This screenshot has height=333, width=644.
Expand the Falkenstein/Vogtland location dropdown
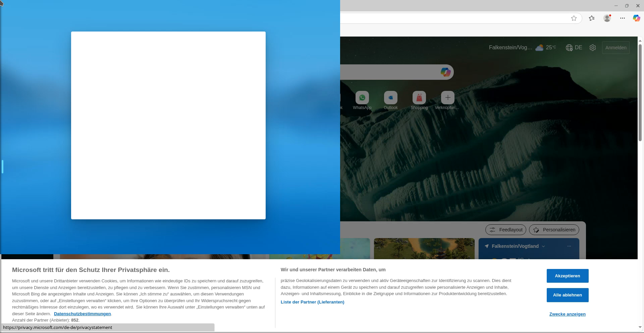pos(543,246)
